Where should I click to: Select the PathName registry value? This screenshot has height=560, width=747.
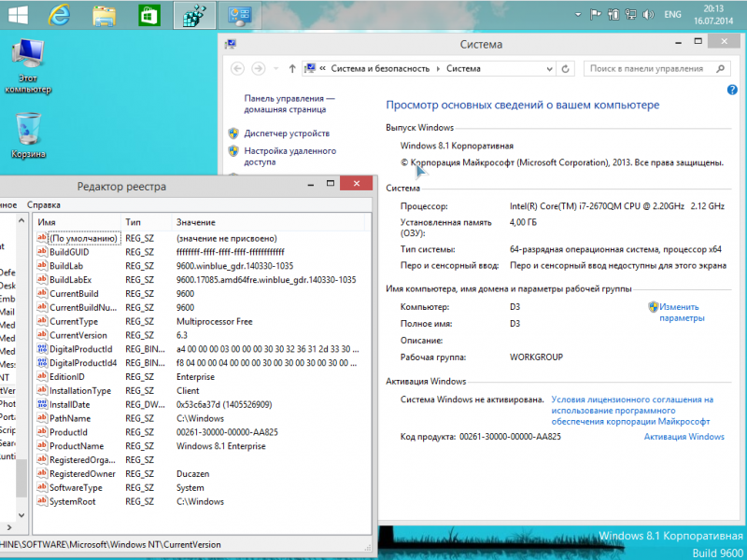70,418
